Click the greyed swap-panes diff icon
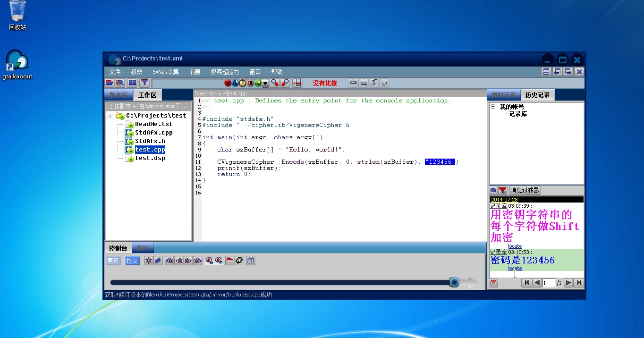644x338 pixels. (x=374, y=83)
